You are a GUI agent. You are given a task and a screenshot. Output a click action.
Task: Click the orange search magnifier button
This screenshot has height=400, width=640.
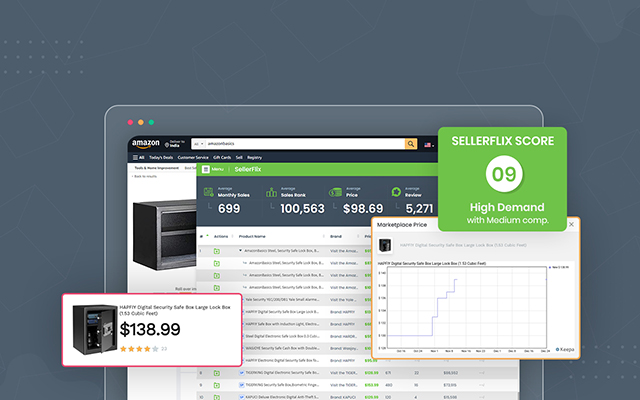tap(411, 144)
